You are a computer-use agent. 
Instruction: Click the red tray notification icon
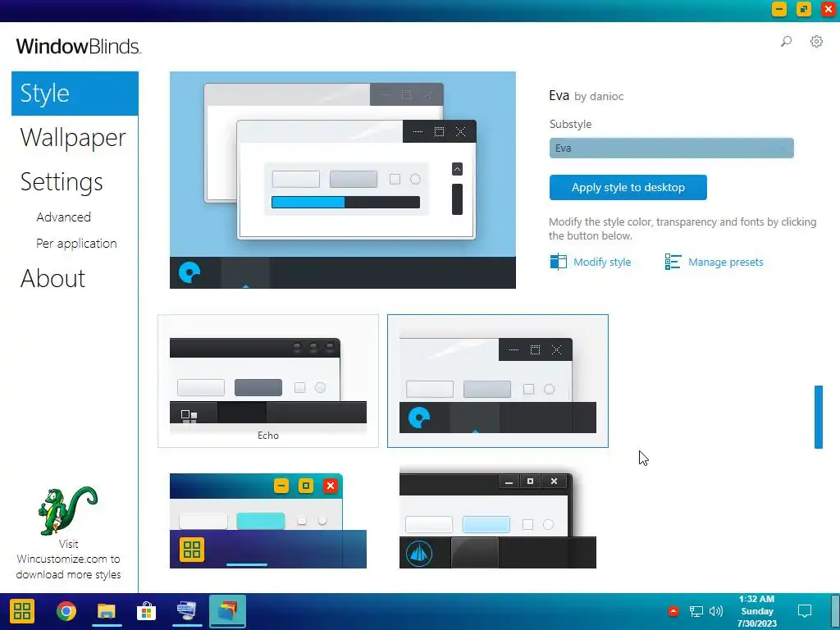tap(673, 611)
